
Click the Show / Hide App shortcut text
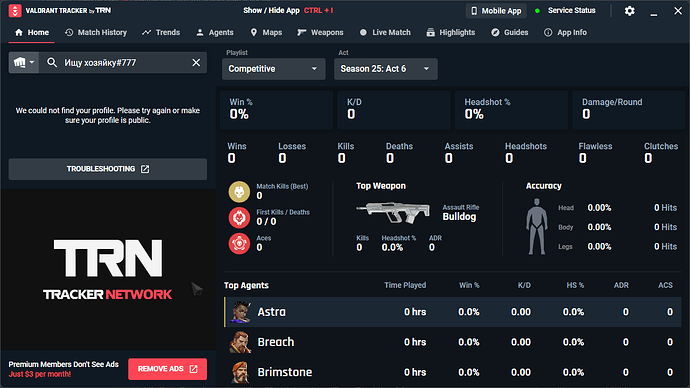pos(288,11)
